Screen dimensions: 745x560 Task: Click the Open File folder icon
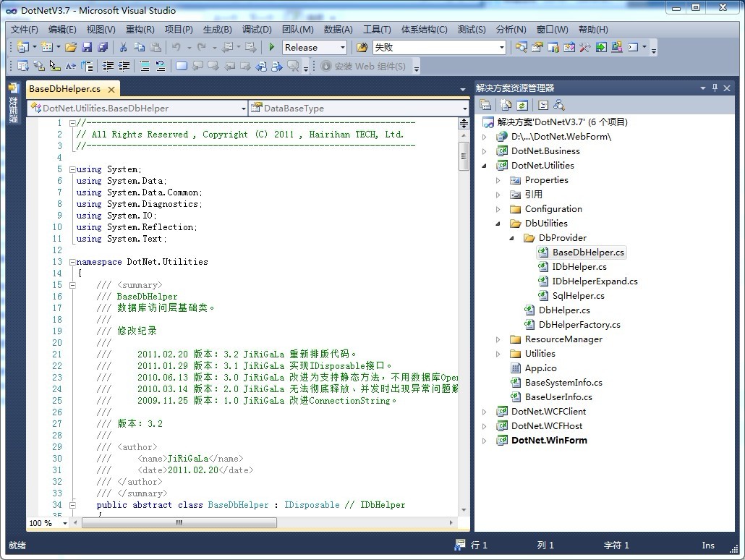point(71,47)
